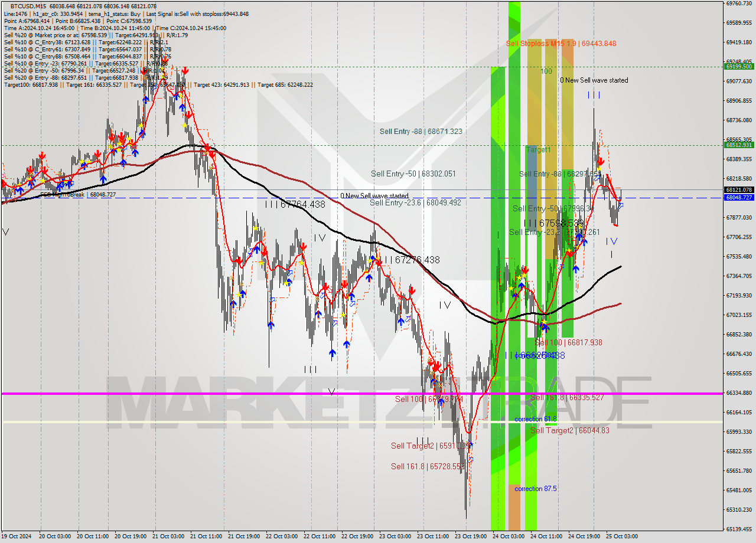Select the 'Sell %20 @ Entry -50' line
This screenshot has width=756, height=543.
pos(84,70)
